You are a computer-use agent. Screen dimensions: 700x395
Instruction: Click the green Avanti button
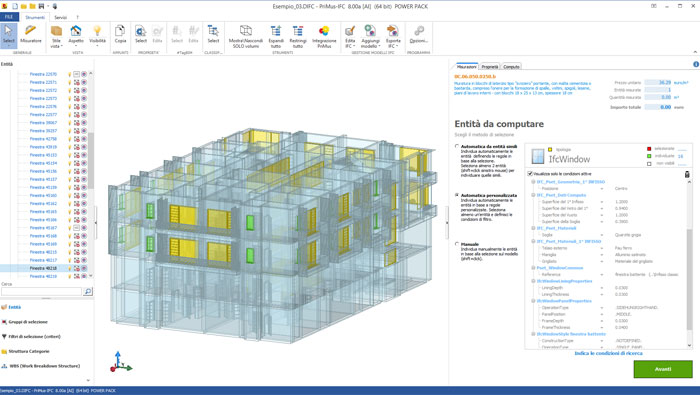pos(663,369)
